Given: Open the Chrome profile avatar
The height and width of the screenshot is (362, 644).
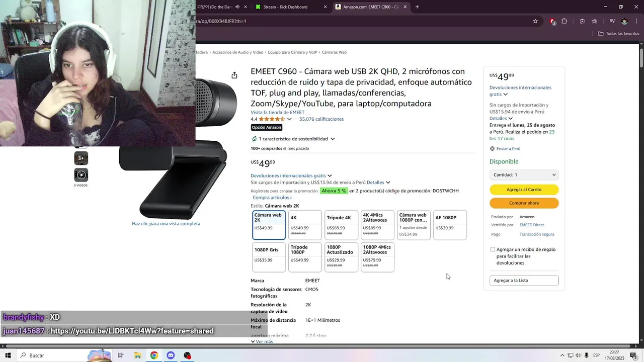Looking at the screenshot, I should (x=624, y=21).
